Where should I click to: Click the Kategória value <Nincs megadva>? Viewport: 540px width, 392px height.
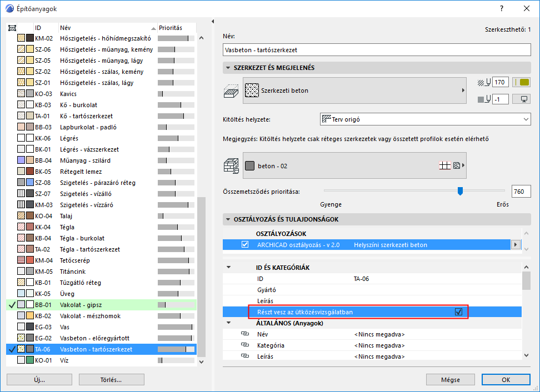[x=379, y=345]
